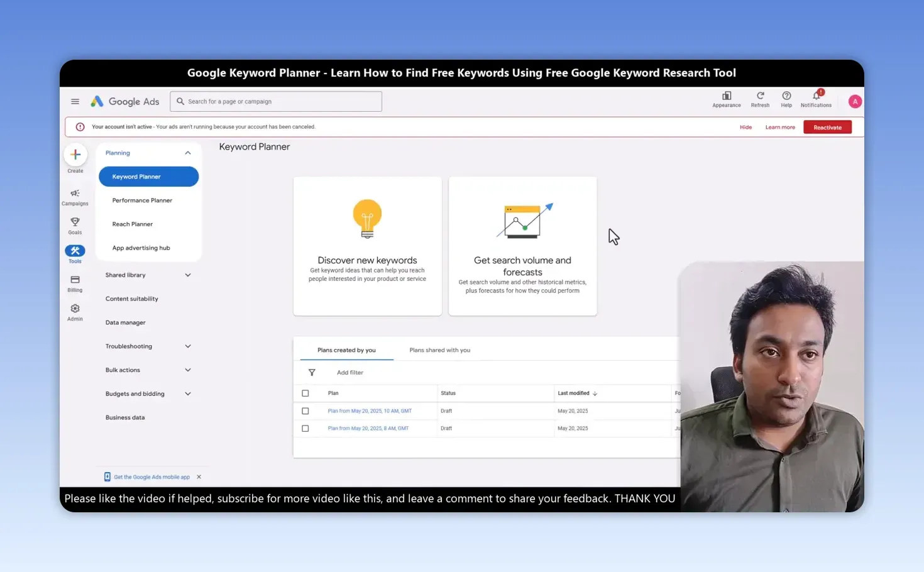This screenshot has width=924, height=572.
Task: Click the page or campaign search field
Action: tap(276, 101)
